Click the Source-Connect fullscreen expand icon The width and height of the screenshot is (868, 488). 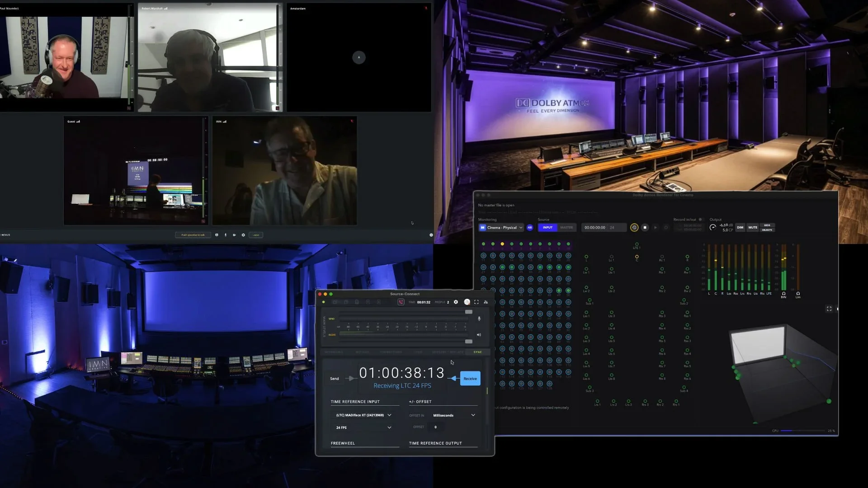476,302
